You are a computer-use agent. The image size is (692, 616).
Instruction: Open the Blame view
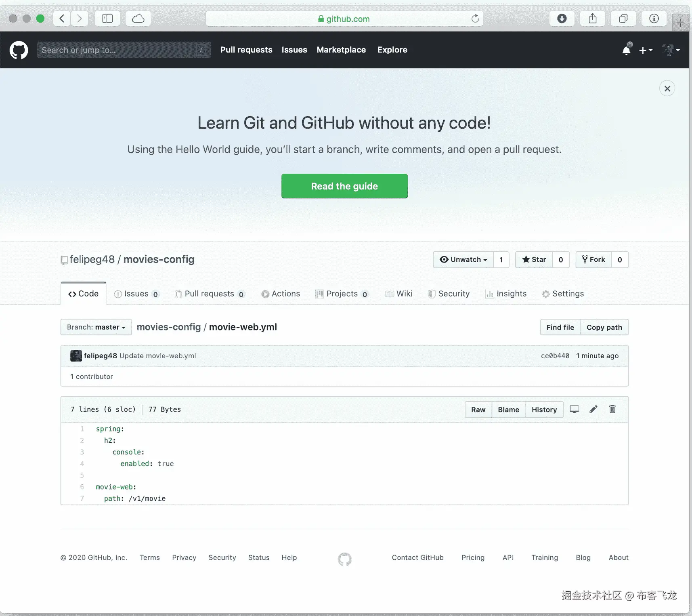pos(509,410)
